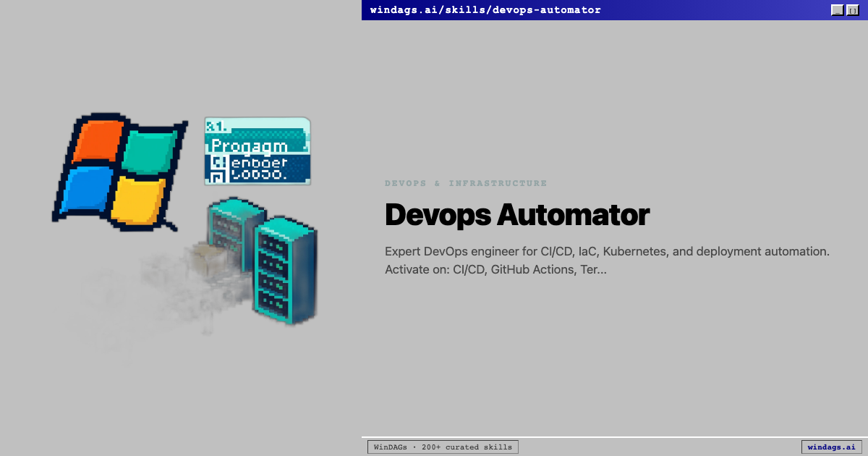
Task: Click the title bar of the Program Manager graphic
Action: [x=258, y=124]
